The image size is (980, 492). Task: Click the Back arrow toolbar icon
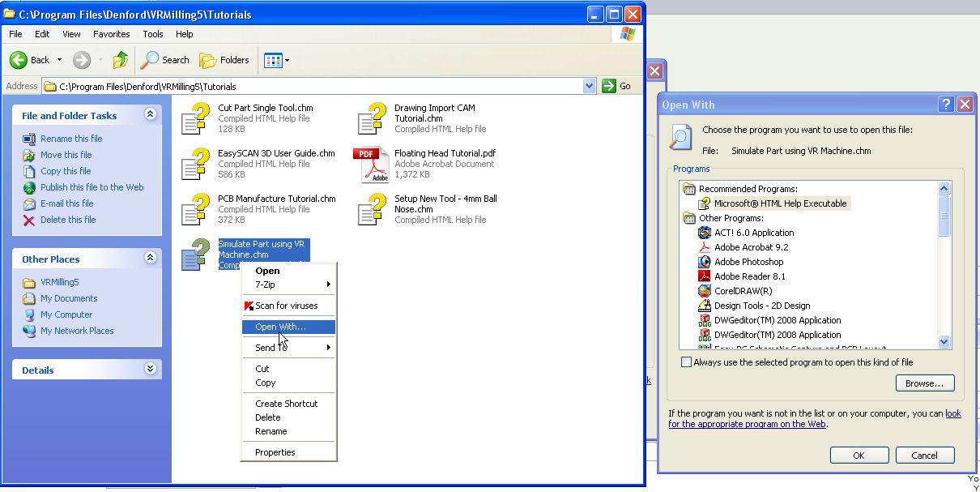(19, 60)
